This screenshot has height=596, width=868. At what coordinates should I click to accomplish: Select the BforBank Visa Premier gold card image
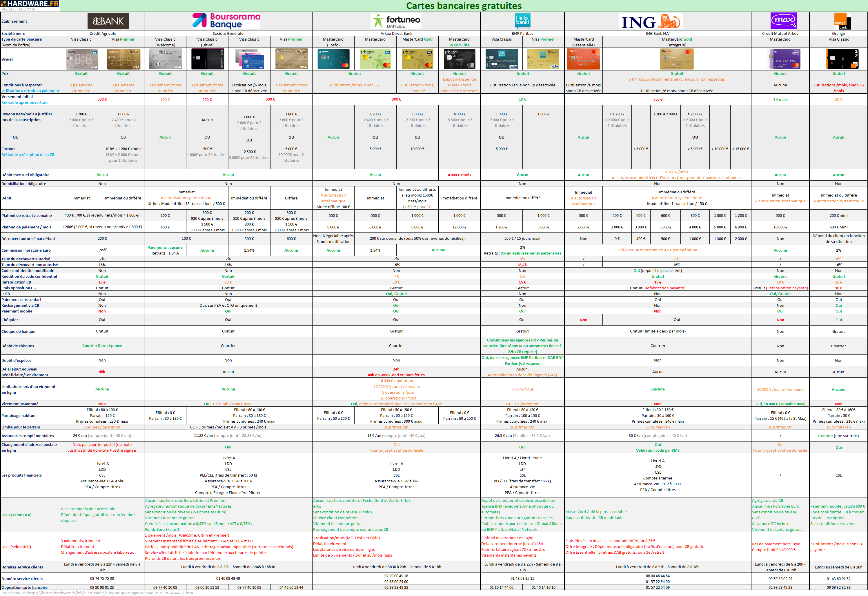point(123,59)
